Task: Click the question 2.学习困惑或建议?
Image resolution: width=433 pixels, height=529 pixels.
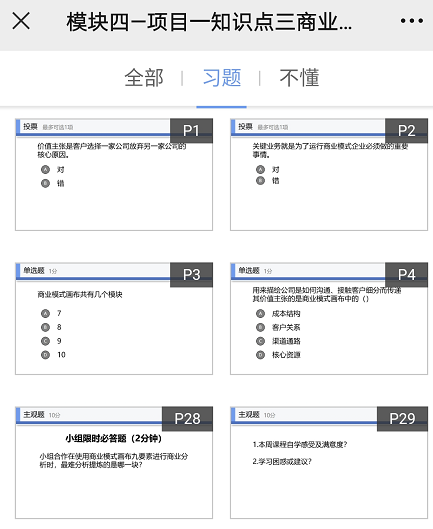Action: click(282, 462)
